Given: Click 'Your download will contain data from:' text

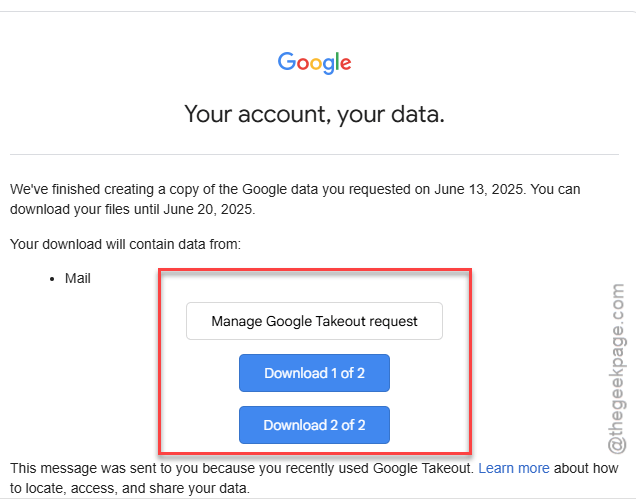Looking at the screenshot, I should (125, 244).
